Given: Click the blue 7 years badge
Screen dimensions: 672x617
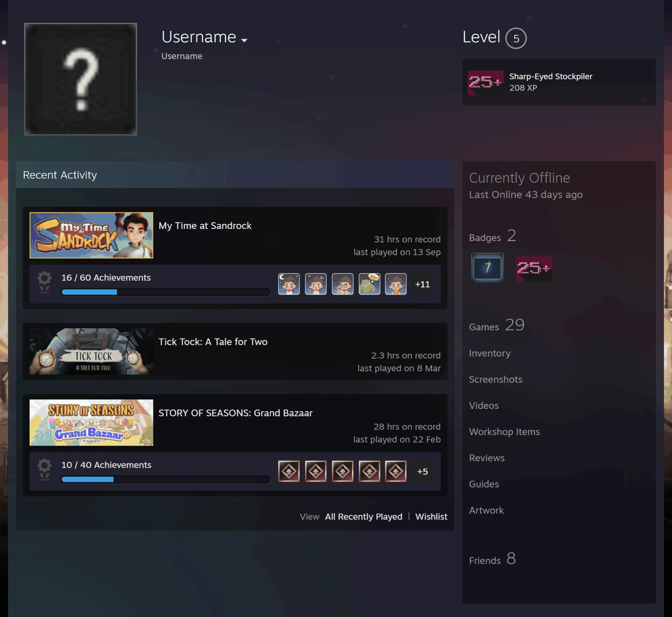Looking at the screenshot, I should point(487,268).
